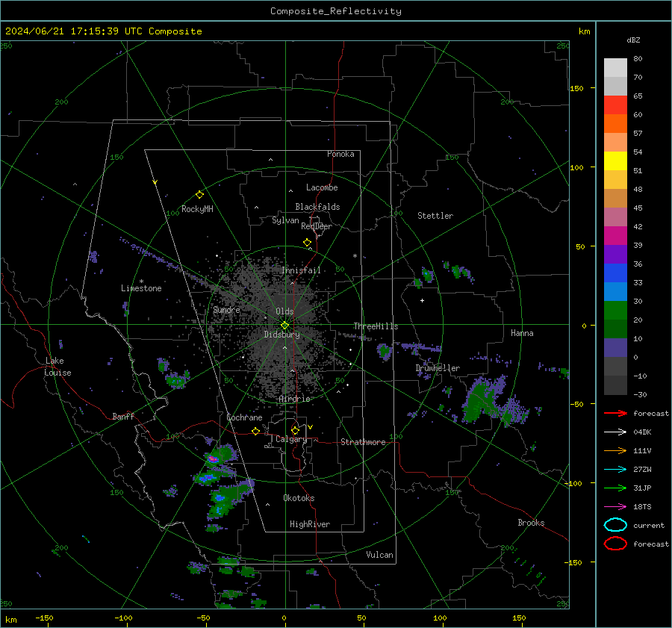Pick the orange 57–60 dBZ color band

[x=615, y=124]
